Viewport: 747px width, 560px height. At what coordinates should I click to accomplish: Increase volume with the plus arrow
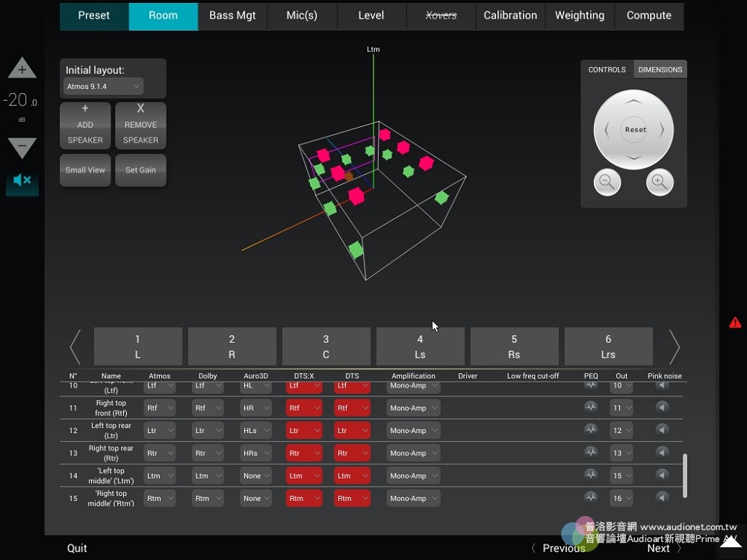click(x=22, y=69)
